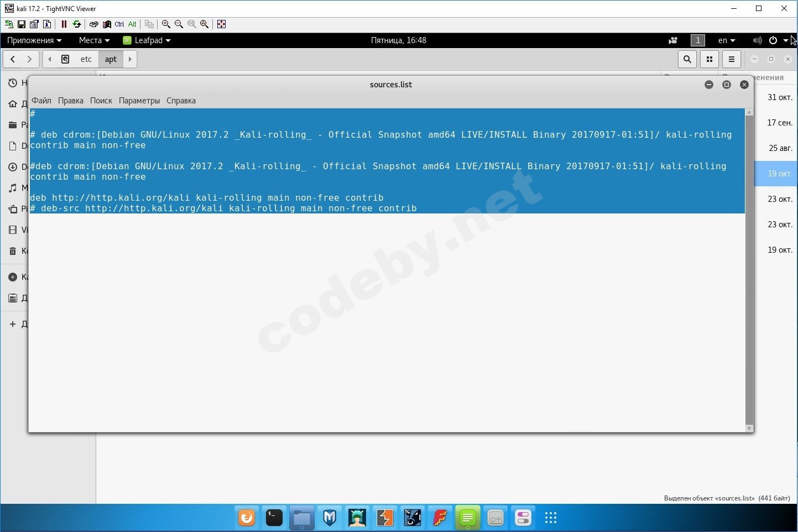Viewport: 798px width, 532px height.
Task: Show TightVNC connection info
Action: click(47, 24)
